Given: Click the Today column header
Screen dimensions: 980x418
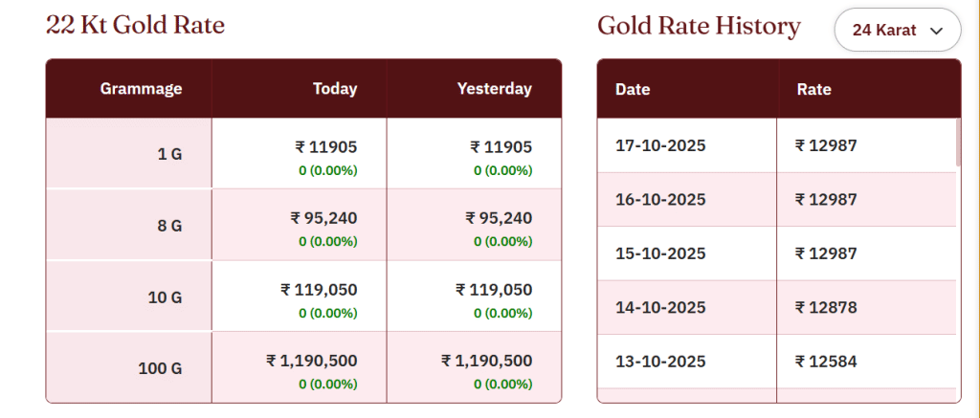Looking at the screenshot, I should click(335, 89).
